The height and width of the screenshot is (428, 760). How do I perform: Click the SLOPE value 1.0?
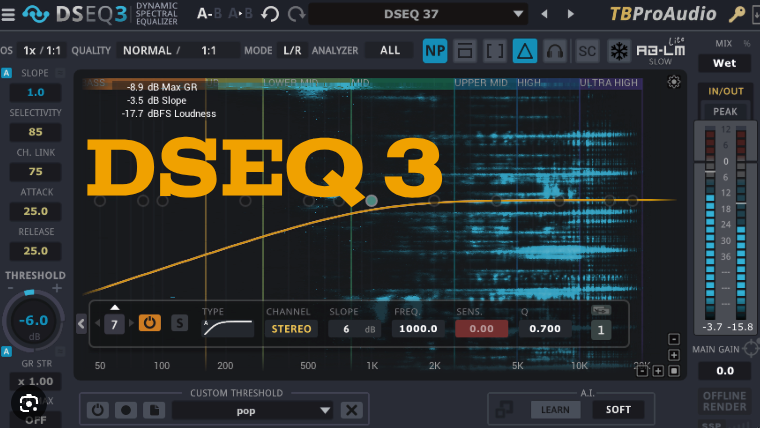35,92
